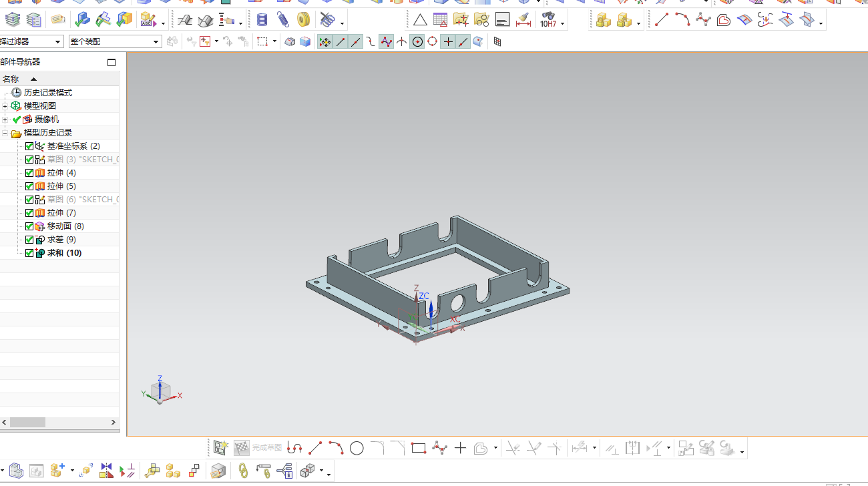This screenshot has height=486, width=868.
Task: Click the new sketch icon in sketch toolbar
Action: pyautogui.click(x=221, y=448)
